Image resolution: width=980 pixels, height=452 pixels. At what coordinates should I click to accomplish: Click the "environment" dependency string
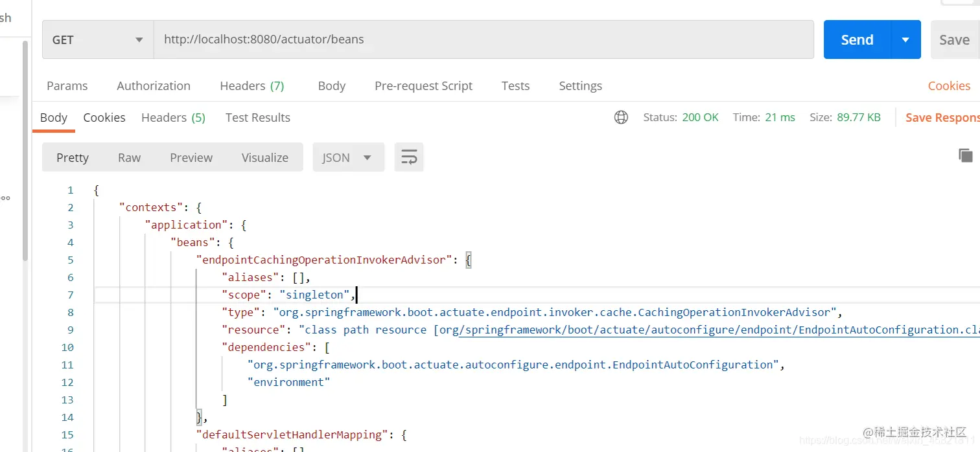(x=289, y=382)
